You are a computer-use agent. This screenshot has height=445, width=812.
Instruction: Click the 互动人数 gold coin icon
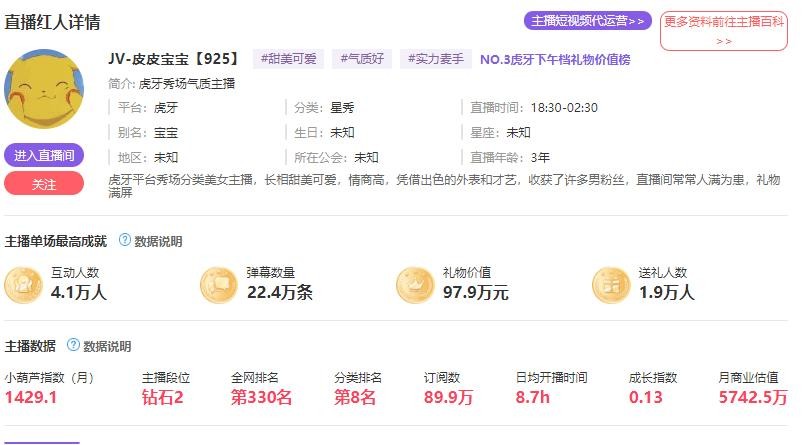(x=23, y=285)
